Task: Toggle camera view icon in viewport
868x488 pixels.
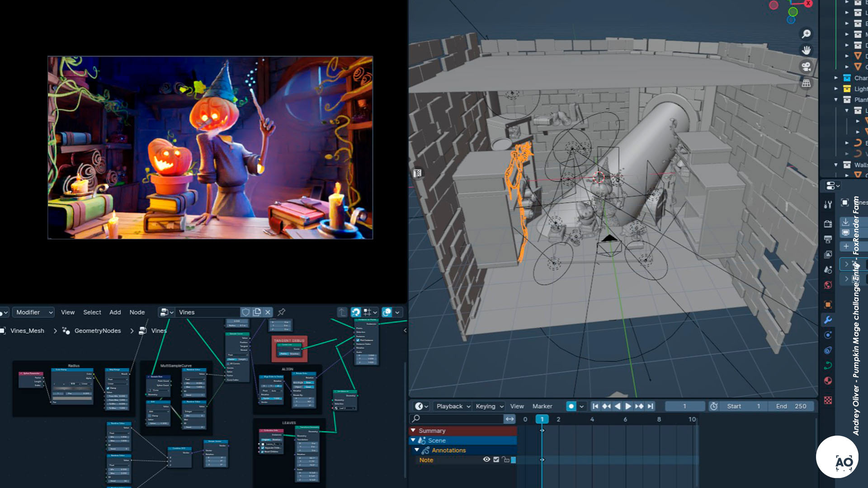Action: (x=806, y=67)
